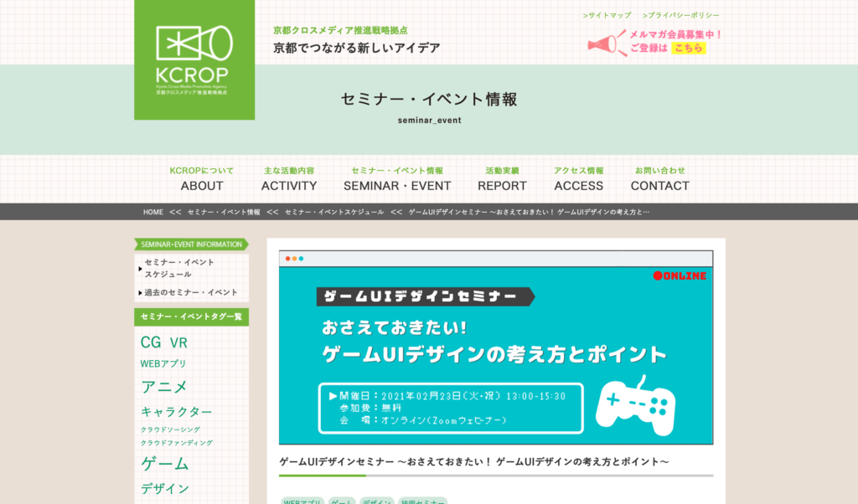Open the ACTIVITY menu item
858x504 pixels.
tap(289, 179)
